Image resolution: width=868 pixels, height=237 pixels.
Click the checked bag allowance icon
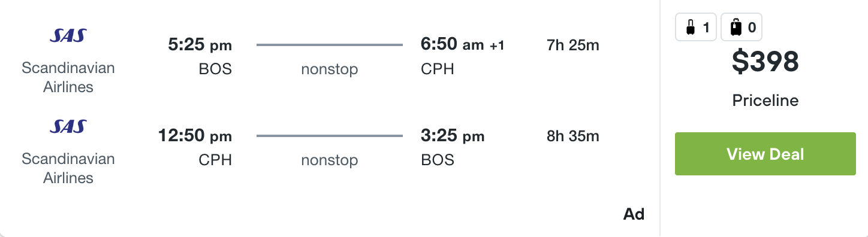[742, 27]
